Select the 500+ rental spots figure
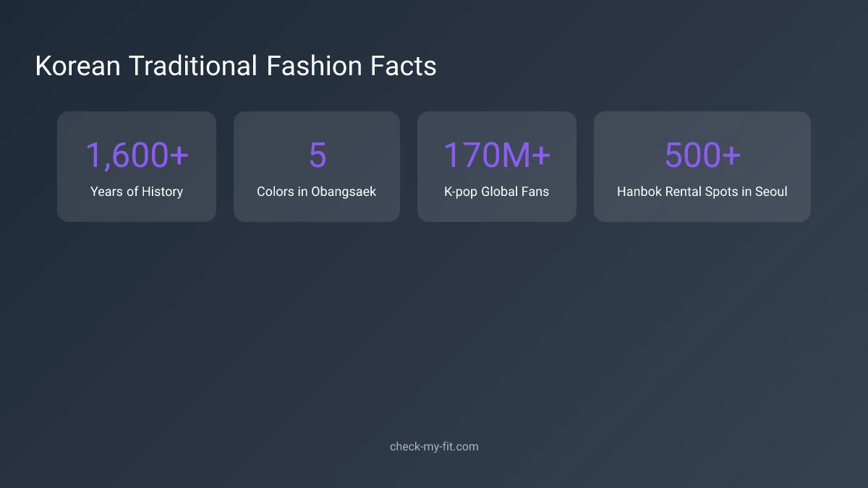The image size is (868, 488). coord(702,154)
